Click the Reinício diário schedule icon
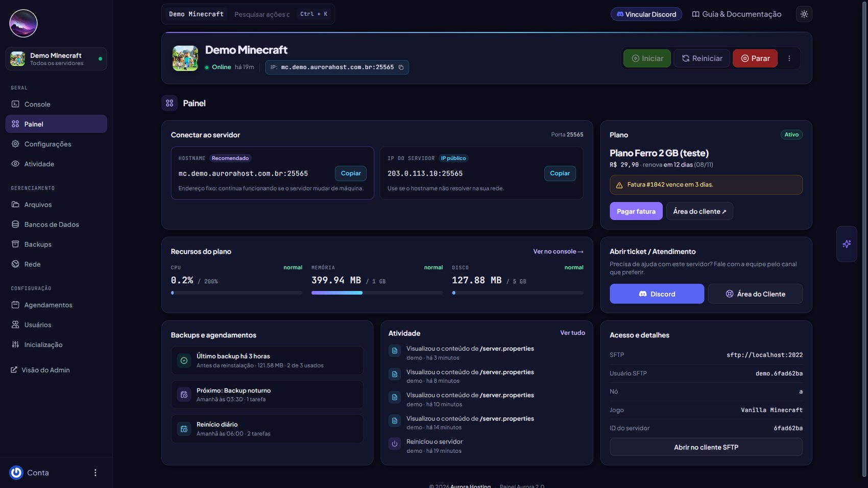The width and height of the screenshot is (868, 488). [x=184, y=429]
